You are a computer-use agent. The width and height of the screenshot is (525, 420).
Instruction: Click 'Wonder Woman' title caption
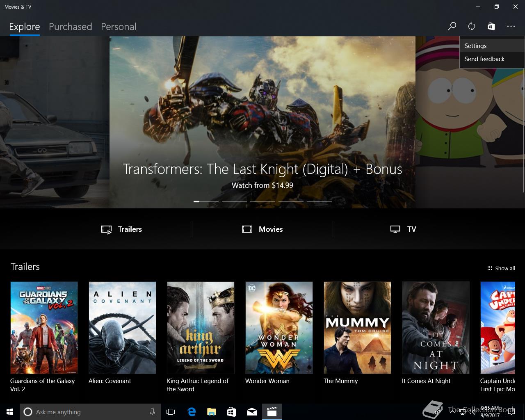click(267, 381)
